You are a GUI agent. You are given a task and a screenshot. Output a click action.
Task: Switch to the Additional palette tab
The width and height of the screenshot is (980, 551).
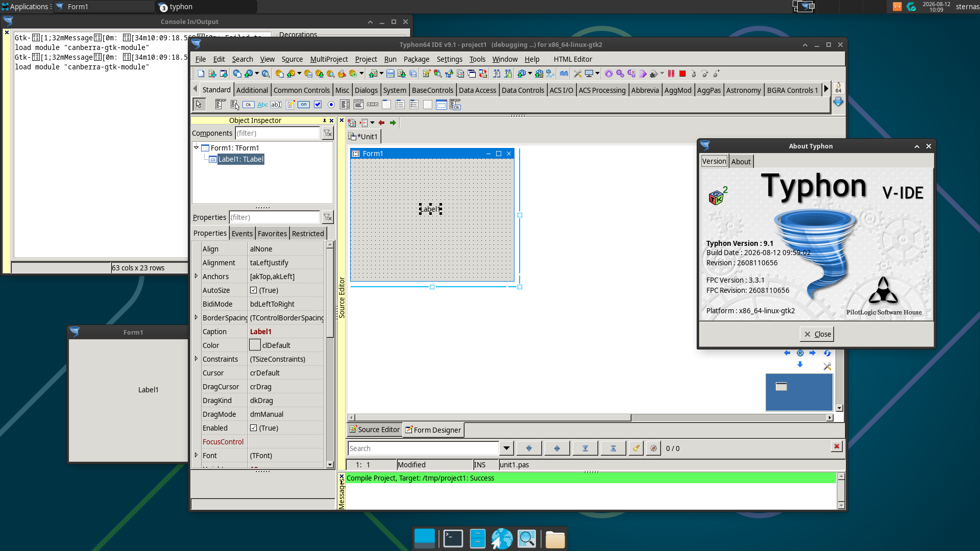point(252,90)
